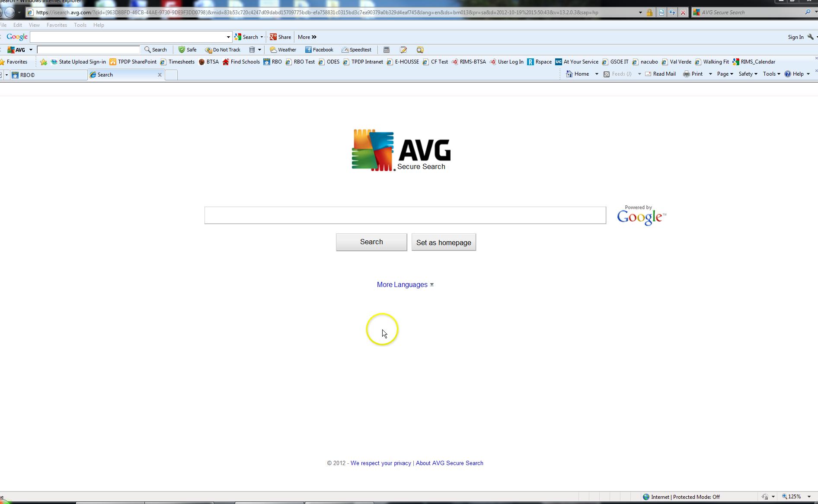Image resolution: width=818 pixels, height=504 pixels.
Task: Expand Google toolbar search box dropdown
Action: pos(228,37)
